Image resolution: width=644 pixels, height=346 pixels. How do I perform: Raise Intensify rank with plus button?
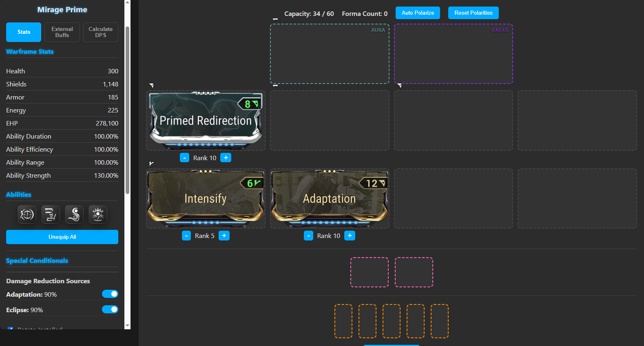pos(224,236)
